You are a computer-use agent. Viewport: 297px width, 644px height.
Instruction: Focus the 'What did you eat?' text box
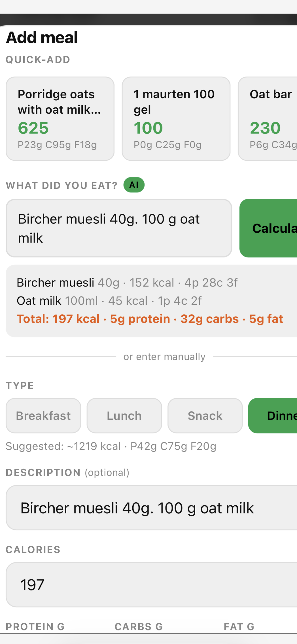tap(119, 228)
